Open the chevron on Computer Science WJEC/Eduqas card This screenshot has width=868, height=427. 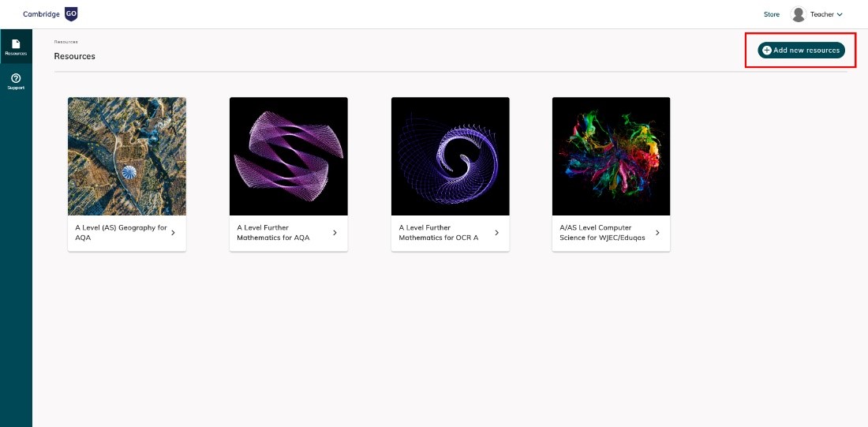click(657, 233)
